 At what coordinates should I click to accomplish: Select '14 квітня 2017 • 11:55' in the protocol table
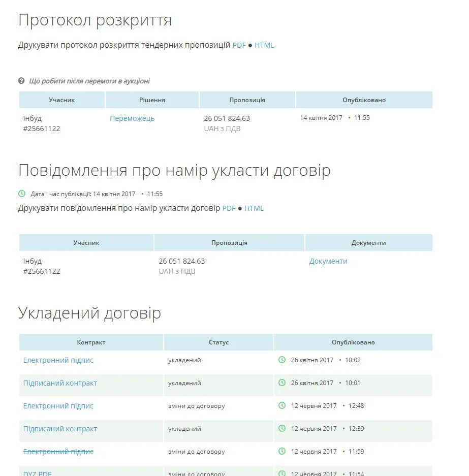(335, 118)
